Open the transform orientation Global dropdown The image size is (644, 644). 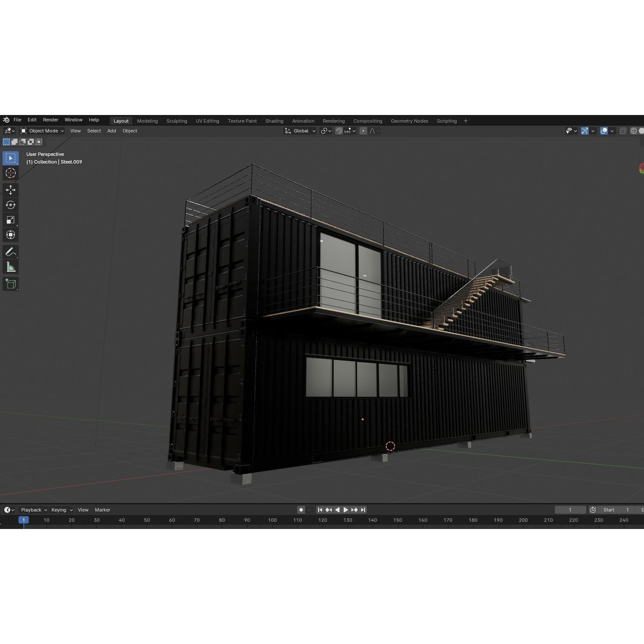301,131
